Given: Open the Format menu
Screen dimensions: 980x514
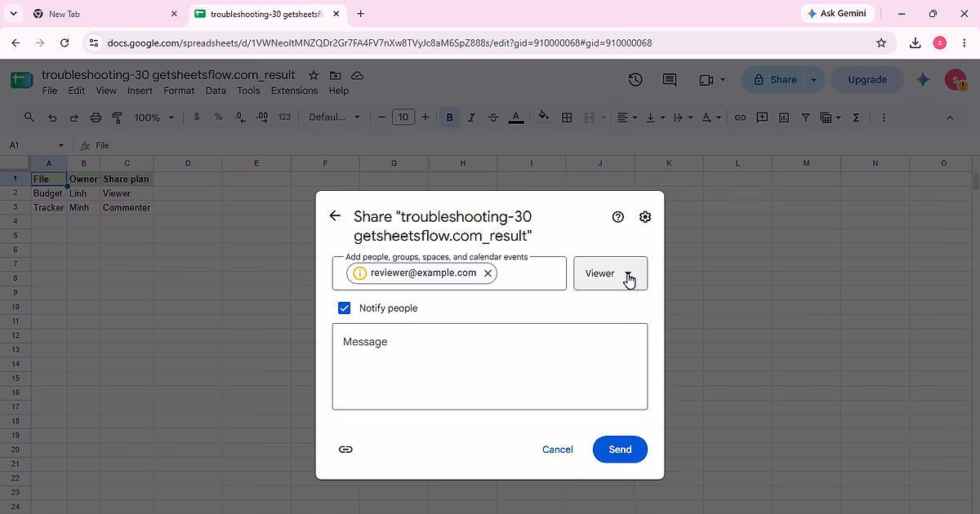Looking at the screenshot, I should 179,91.
